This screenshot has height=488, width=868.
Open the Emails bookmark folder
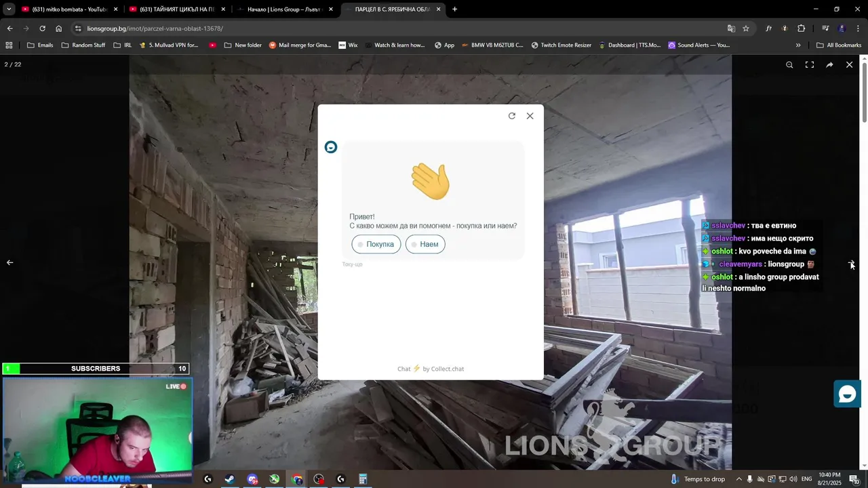pyautogui.click(x=40, y=45)
